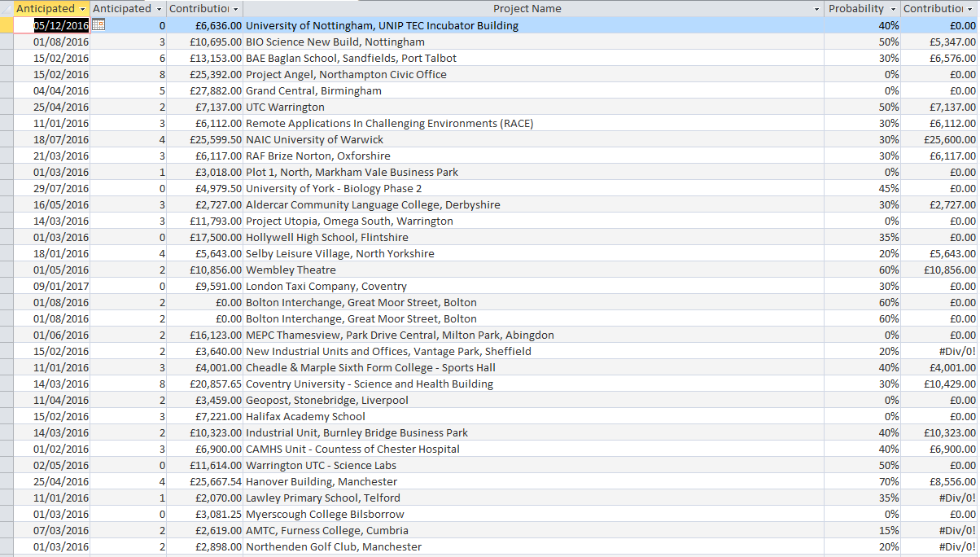Click the £17,500.00 contribution value
The height and width of the screenshot is (557, 980).
pos(216,237)
